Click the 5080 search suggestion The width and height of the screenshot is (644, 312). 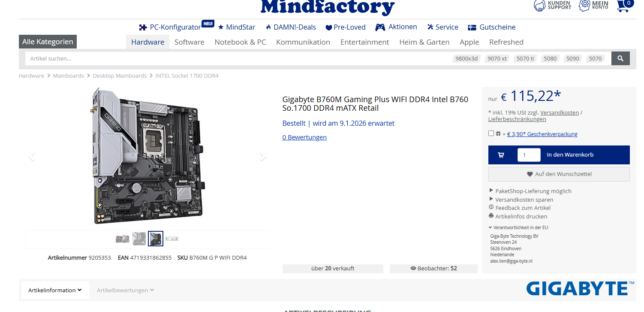[x=550, y=58]
